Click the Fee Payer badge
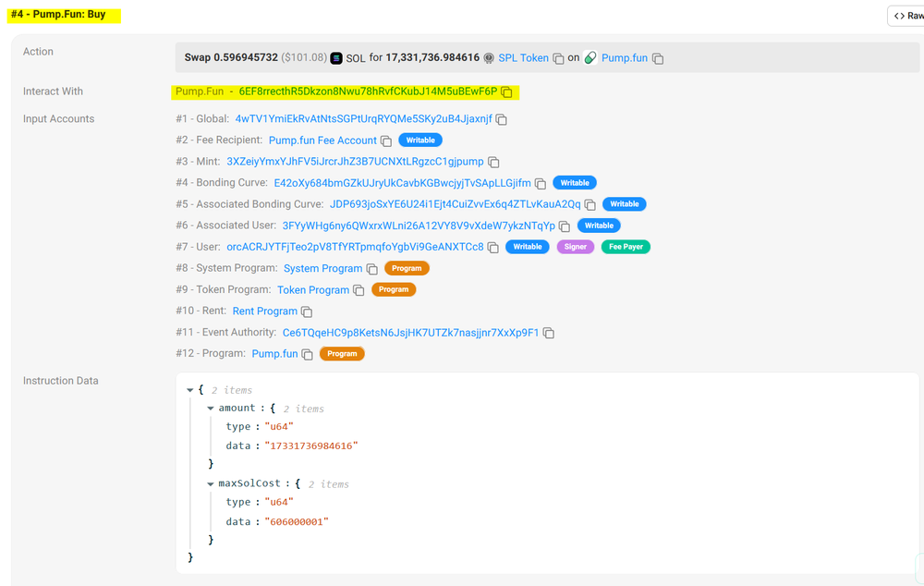 pos(626,247)
